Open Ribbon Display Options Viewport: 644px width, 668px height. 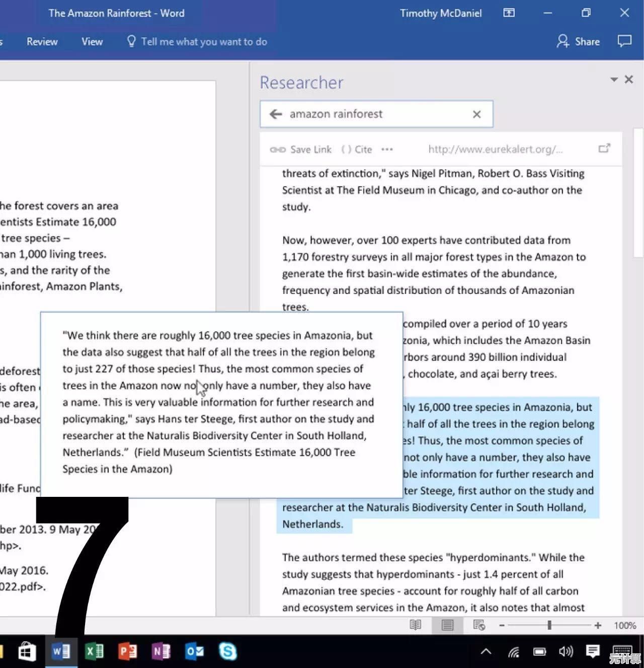coord(509,13)
